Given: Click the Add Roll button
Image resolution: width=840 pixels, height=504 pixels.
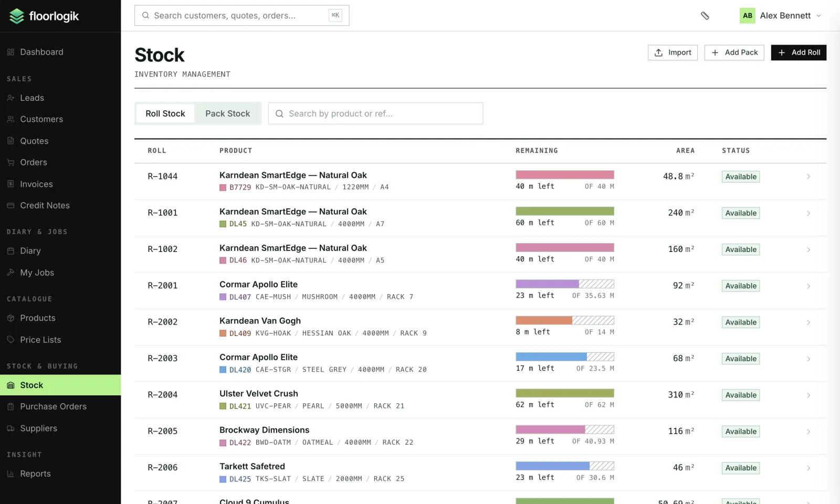Looking at the screenshot, I should (x=799, y=52).
